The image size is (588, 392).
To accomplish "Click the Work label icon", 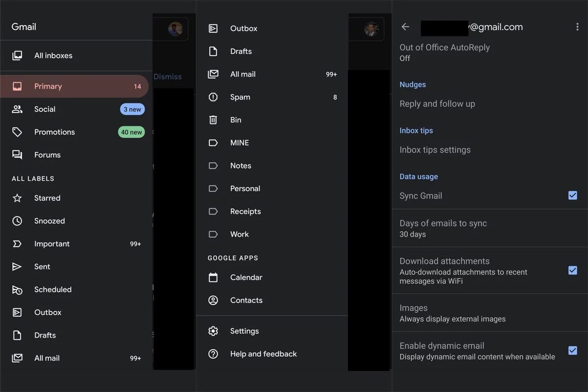I will tap(213, 234).
